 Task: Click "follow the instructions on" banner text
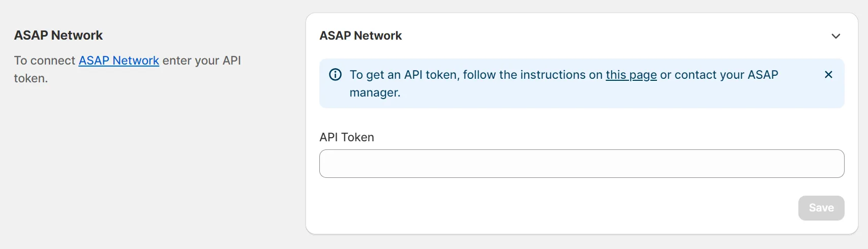click(532, 75)
